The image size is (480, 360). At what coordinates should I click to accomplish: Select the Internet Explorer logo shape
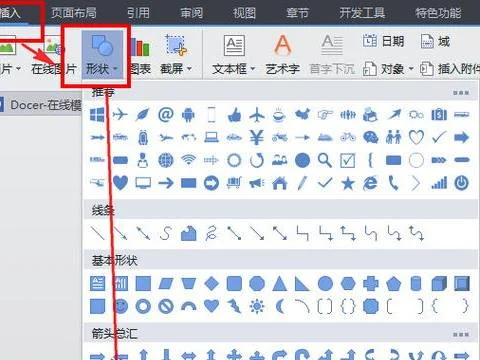pyautogui.click(x=370, y=183)
